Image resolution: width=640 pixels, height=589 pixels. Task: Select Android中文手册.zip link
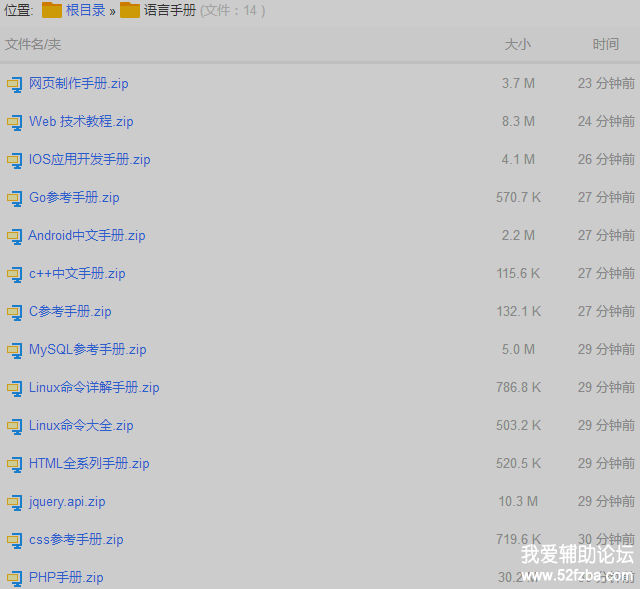coord(87,235)
